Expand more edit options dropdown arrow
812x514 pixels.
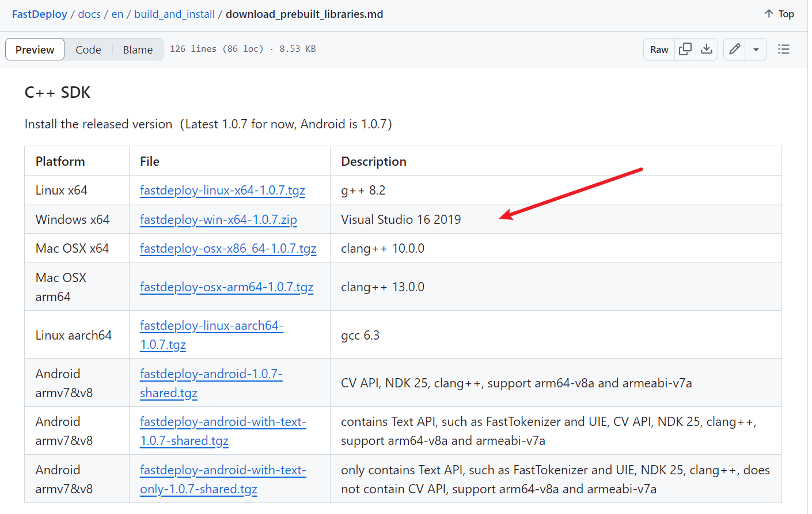click(756, 50)
